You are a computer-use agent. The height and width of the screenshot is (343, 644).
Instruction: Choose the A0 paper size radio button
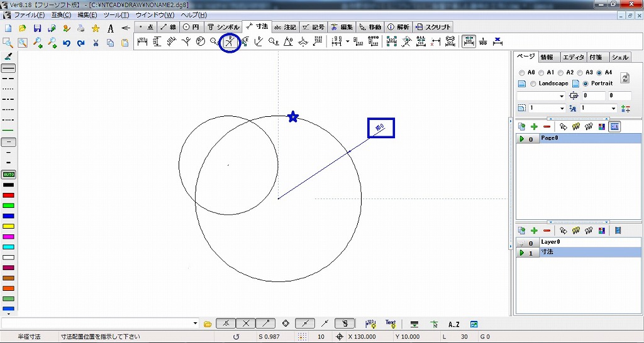(x=522, y=73)
